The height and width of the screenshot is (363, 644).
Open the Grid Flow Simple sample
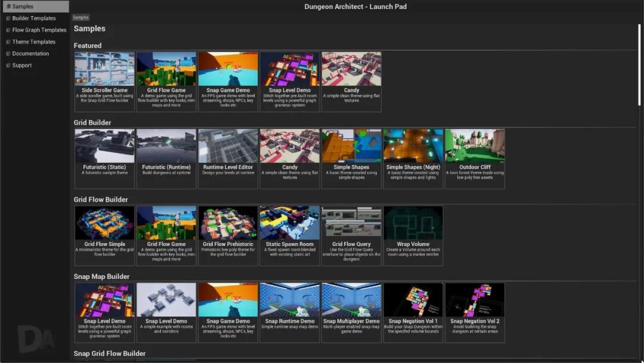[x=105, y=236]
